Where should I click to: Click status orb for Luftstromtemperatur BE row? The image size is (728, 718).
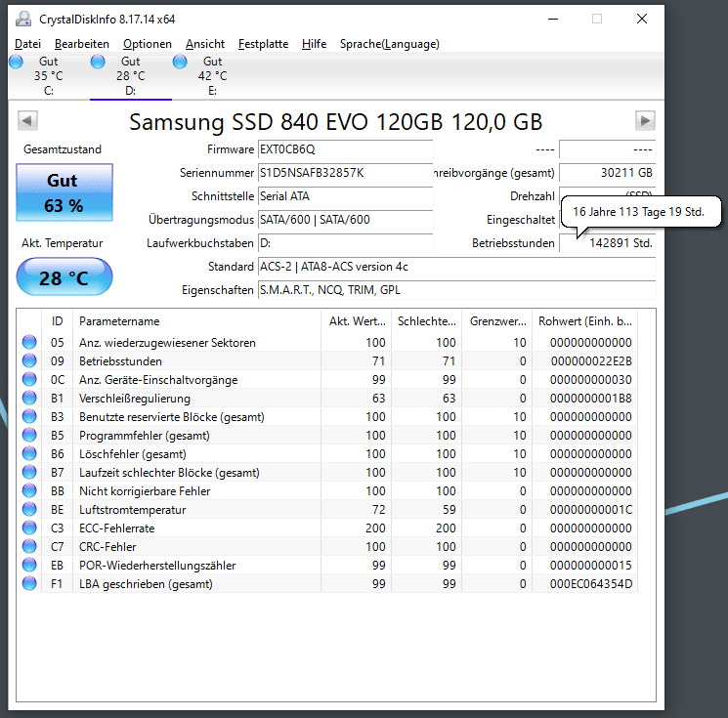pos(29,509)
